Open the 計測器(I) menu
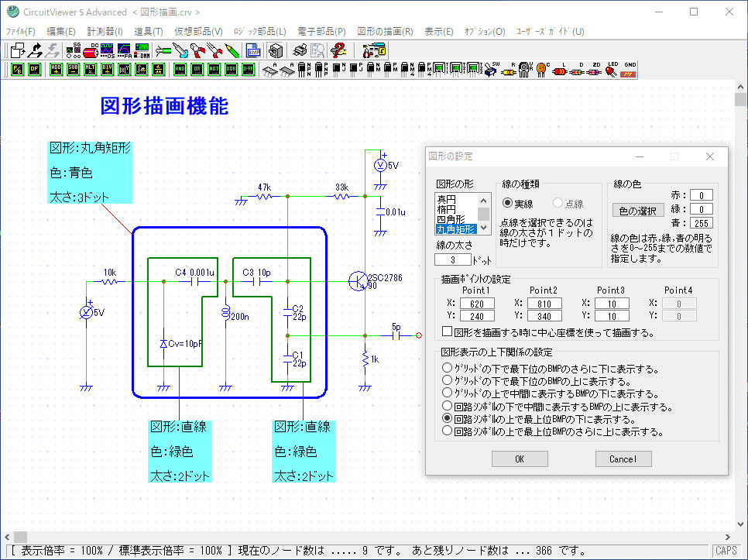 pos(105,32)
